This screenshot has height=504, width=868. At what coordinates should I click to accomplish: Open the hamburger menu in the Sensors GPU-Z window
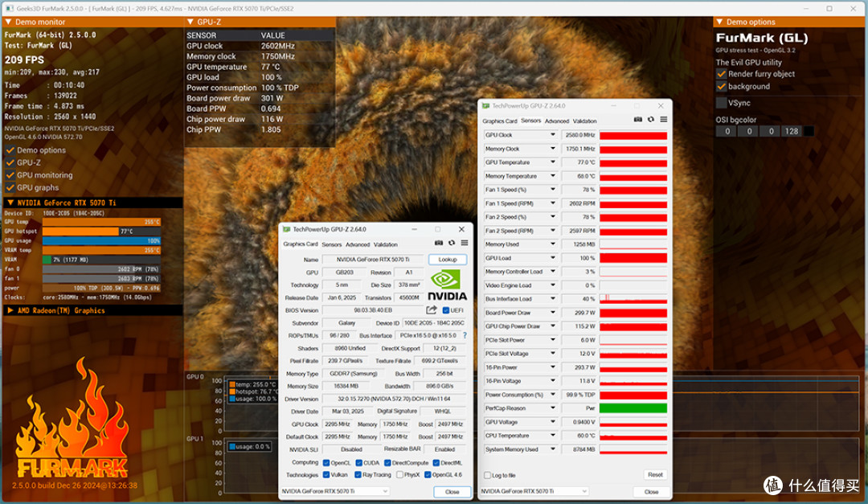(664, 120)
